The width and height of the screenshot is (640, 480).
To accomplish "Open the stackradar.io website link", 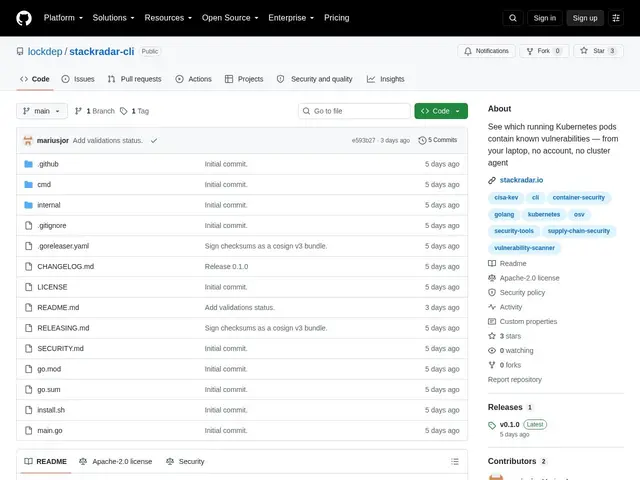I will [x=521, y=180].
